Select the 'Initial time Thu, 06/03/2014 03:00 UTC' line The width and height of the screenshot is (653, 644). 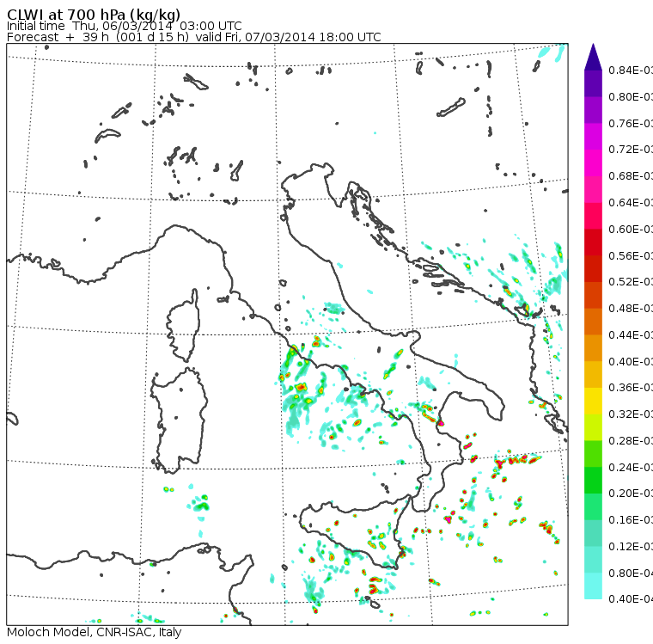[124, 26]
